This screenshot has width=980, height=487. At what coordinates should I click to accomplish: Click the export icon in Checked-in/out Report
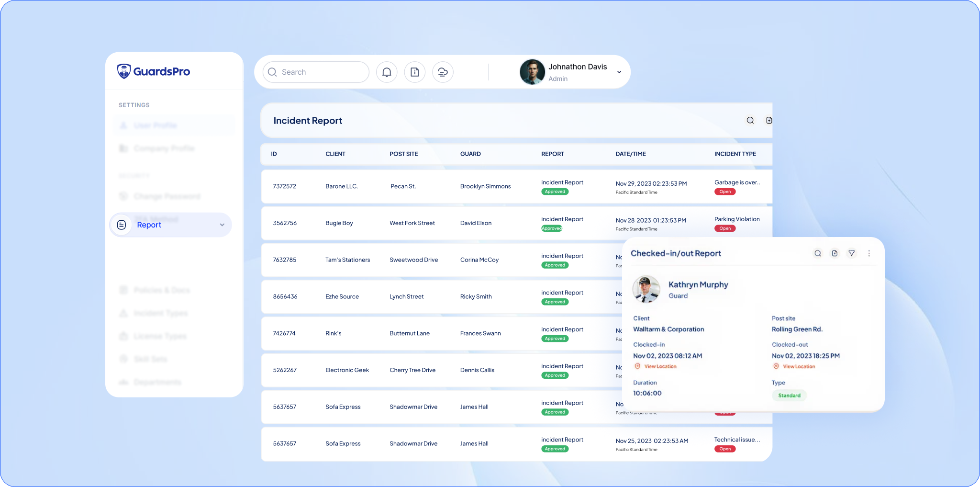pos(835,253)
